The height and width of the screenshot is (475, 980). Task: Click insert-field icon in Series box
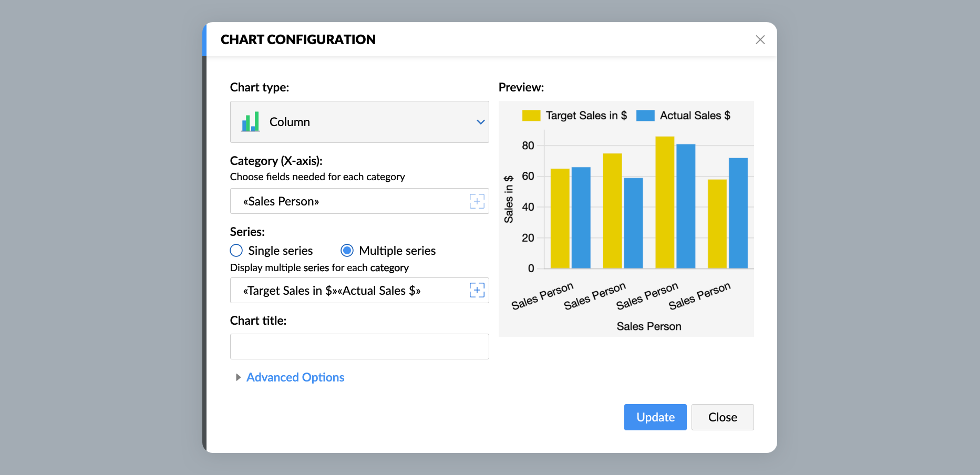point(477,290)
